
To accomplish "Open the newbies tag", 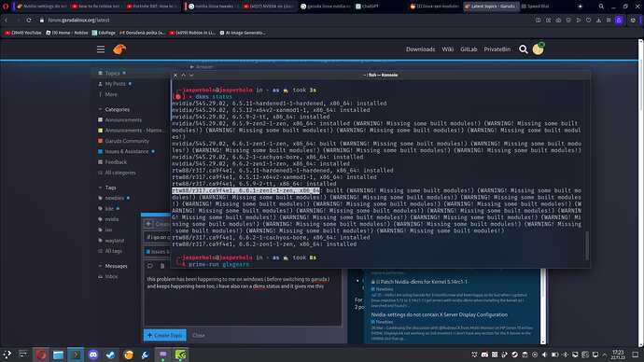I will pos(114,198).
